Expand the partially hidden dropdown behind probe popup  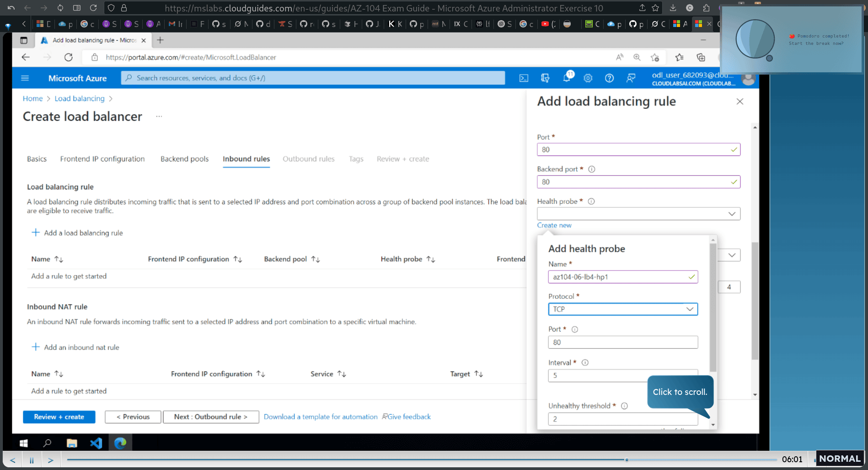click(x=731, y=255)
